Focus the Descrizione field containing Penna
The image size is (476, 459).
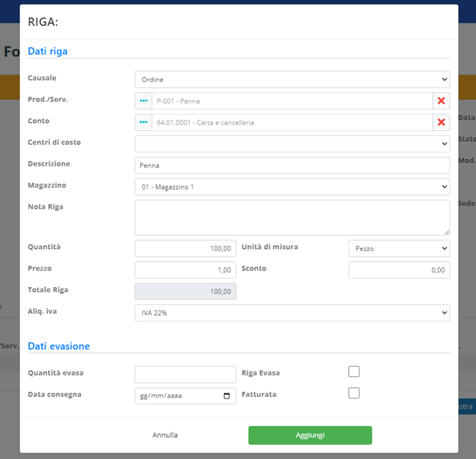(x=292, y=165)
